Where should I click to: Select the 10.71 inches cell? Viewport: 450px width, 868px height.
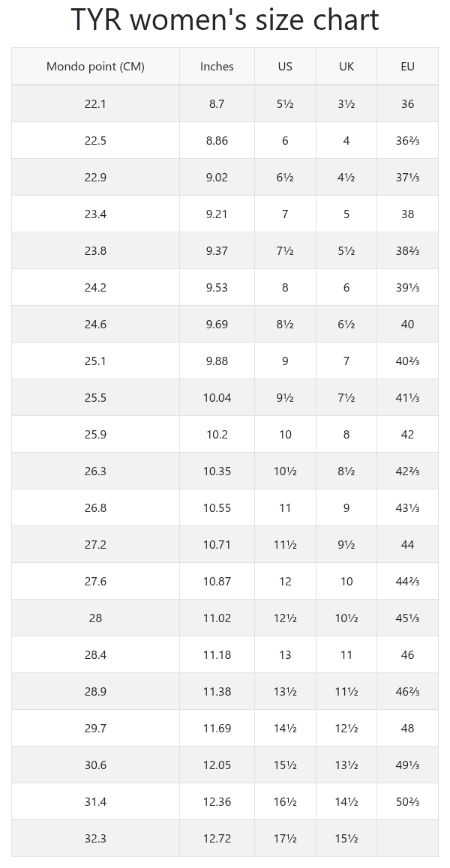click(x=217, y=545)
